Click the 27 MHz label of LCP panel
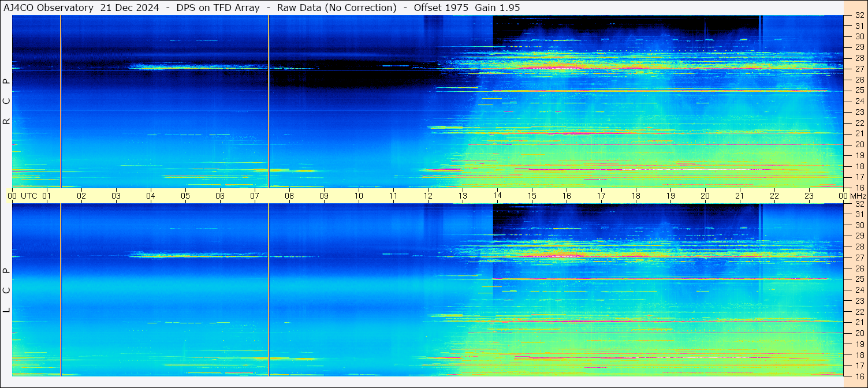Screen dimensions: 868x388 pyautogui.click(x=859, y=258)
